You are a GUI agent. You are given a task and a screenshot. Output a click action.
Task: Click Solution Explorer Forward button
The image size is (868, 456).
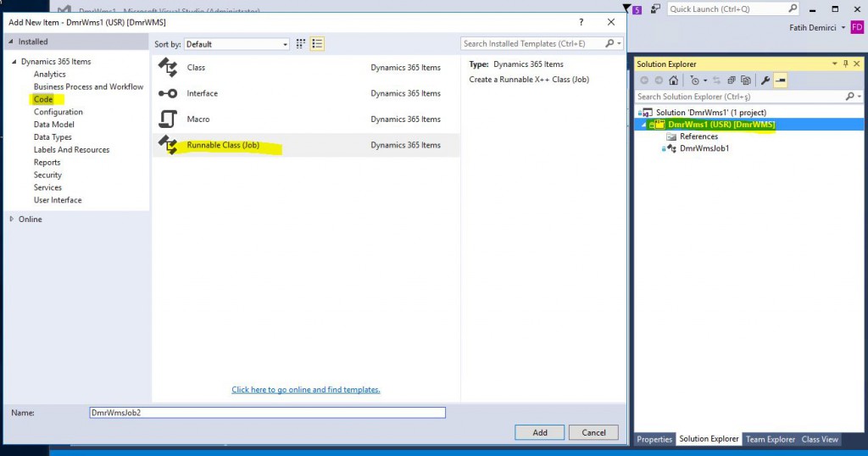click(x=659, y=81)
